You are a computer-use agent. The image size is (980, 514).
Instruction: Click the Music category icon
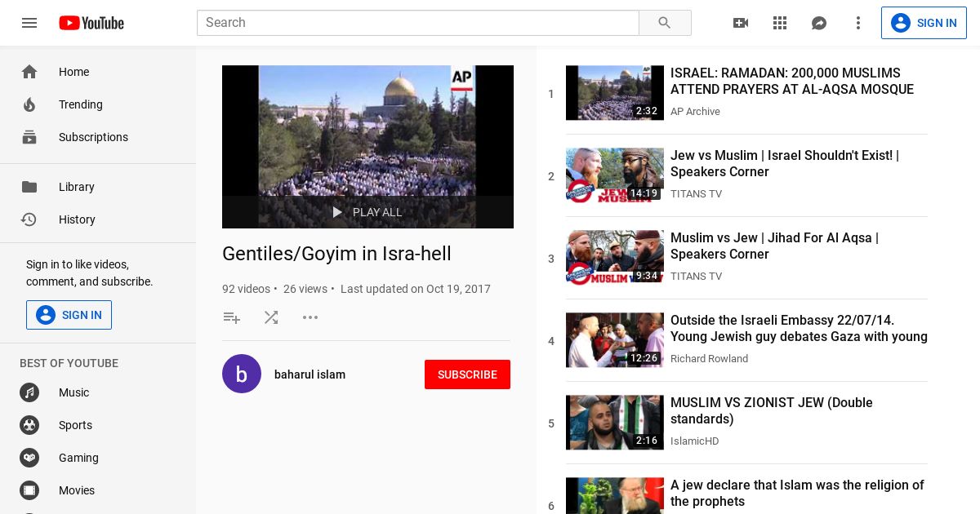pyautogui.click(x=29, y=392)
